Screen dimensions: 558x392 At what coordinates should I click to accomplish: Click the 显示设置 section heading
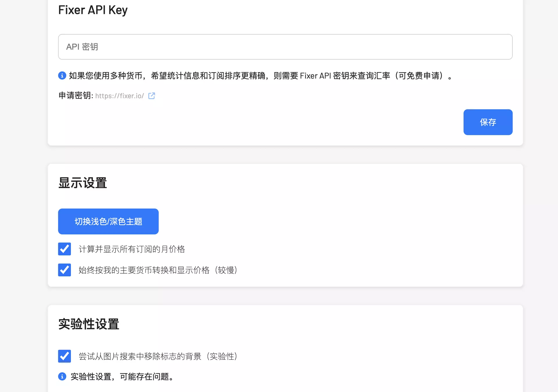pos(83,183)
